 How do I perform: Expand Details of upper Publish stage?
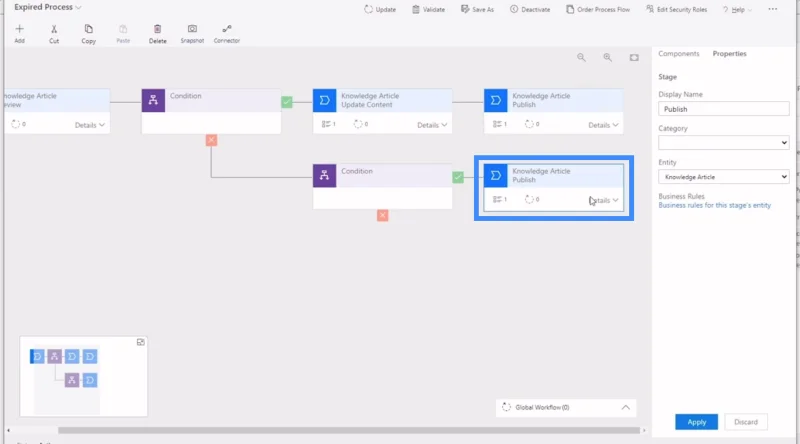[603, 125]
